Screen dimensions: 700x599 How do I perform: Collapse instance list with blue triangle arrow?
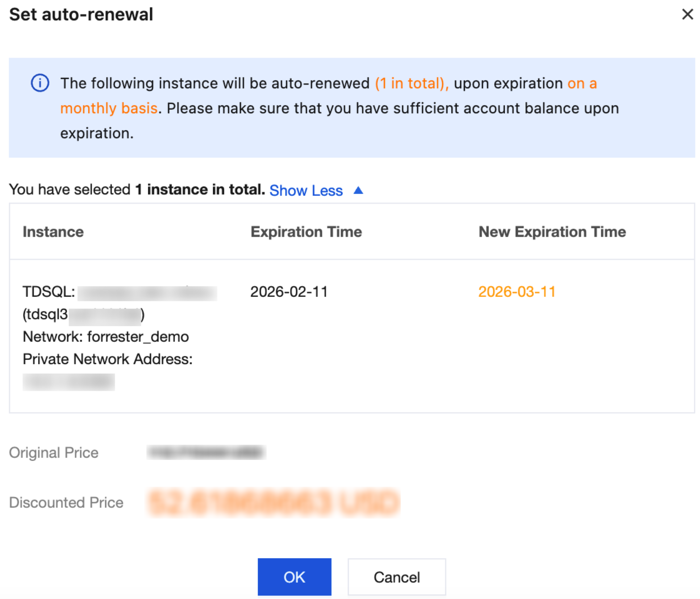point(358,190)
